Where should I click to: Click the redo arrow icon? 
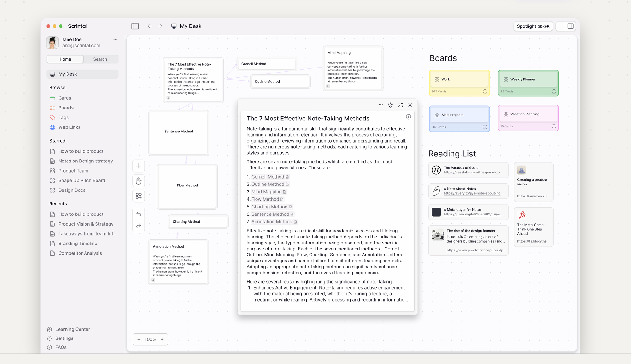139,226
